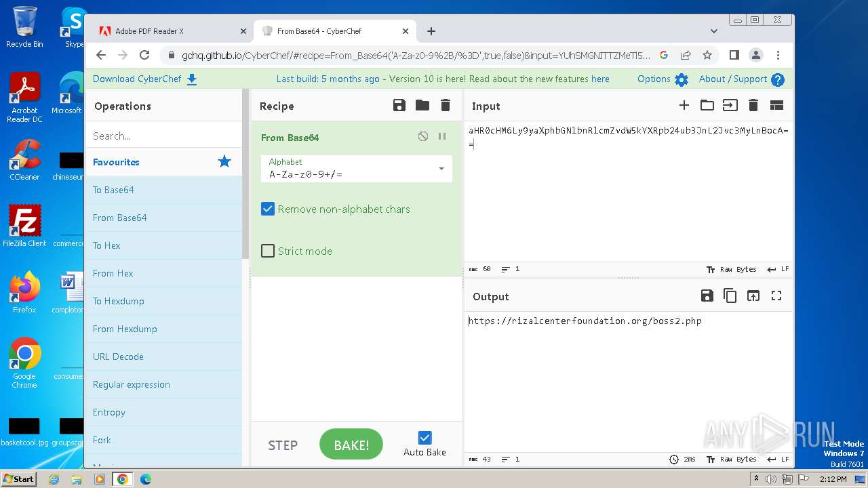Save output to file
The width and height of the screenshot is (868, 488).
(707, 296)
